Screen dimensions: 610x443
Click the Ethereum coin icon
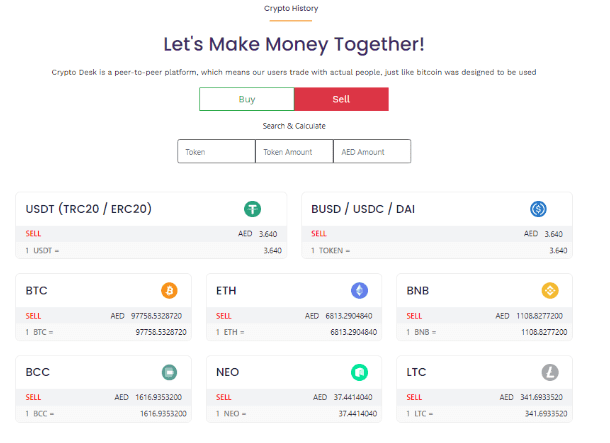pos(359,290)
